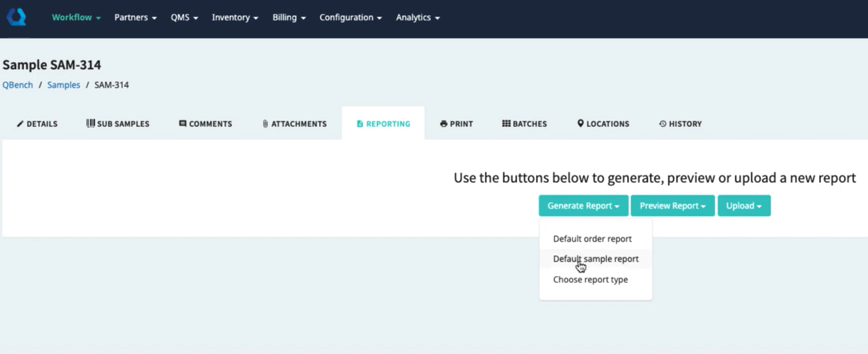Follow the QBench breadcrumb link

point(18,85)
